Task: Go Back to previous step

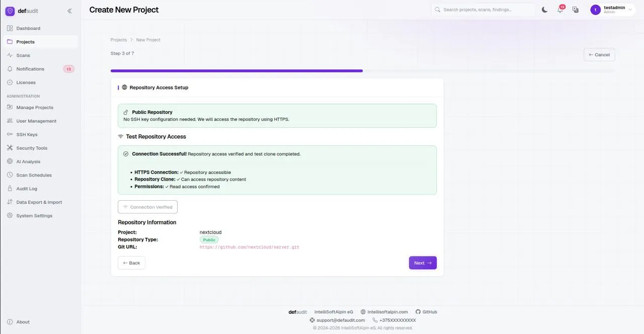Action: [131, 263]
